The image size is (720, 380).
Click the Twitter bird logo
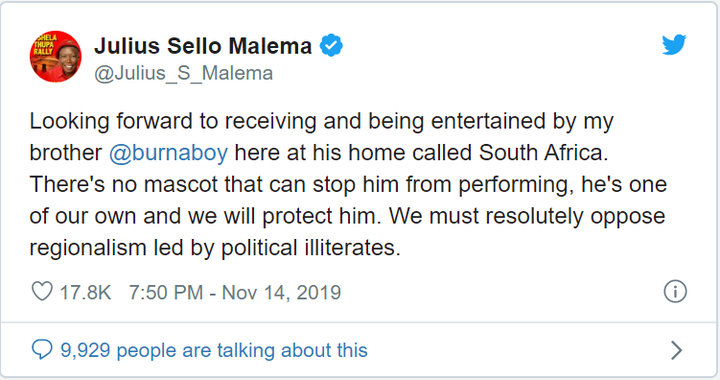pyautogui.click(x=674, y=45)
